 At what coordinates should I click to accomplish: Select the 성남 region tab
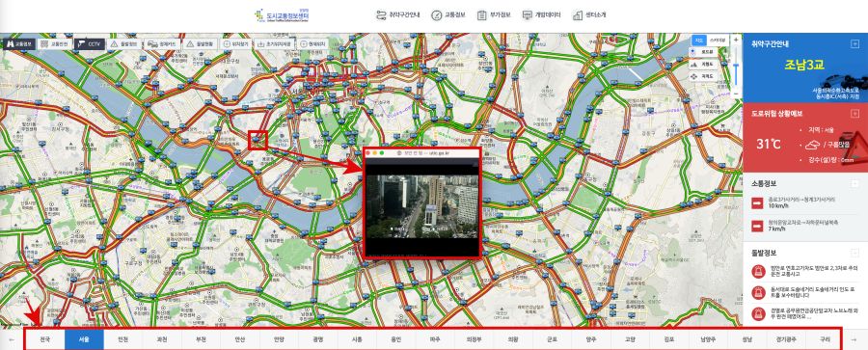point(747,339)
